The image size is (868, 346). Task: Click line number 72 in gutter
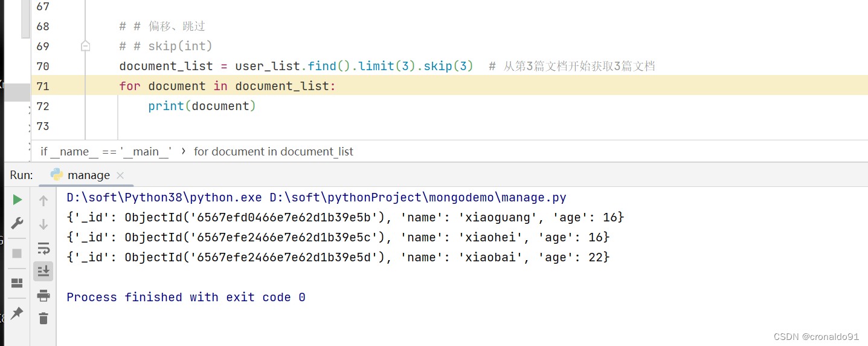42,106
